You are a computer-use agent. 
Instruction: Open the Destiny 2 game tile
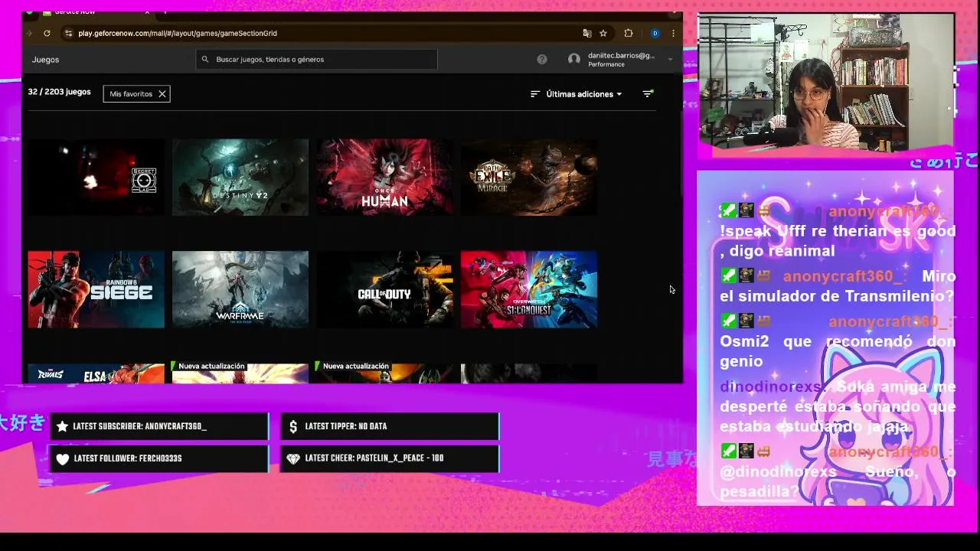[x=240, y=178]
